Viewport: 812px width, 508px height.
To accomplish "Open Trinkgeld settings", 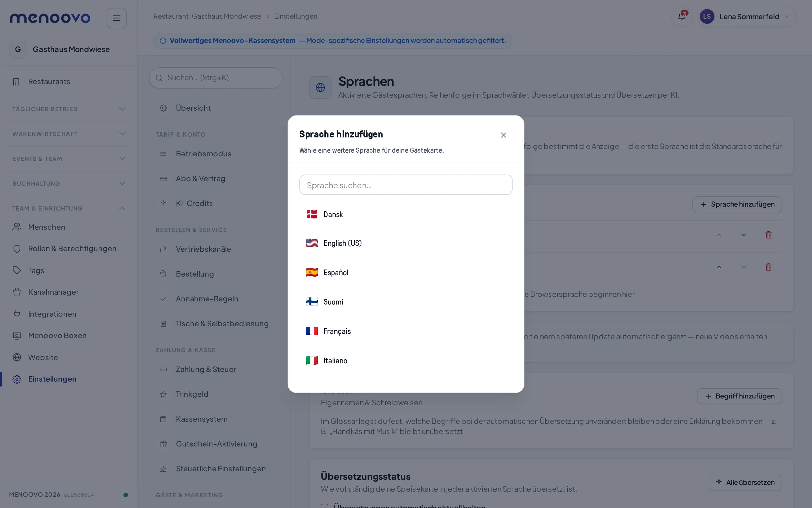I will point(215,394).
